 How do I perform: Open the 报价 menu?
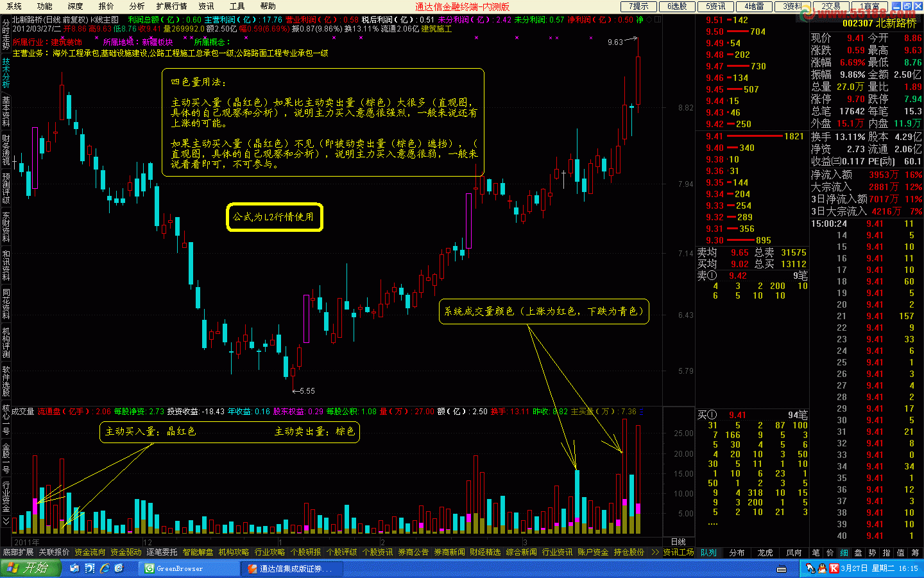(x=106, y=6)
